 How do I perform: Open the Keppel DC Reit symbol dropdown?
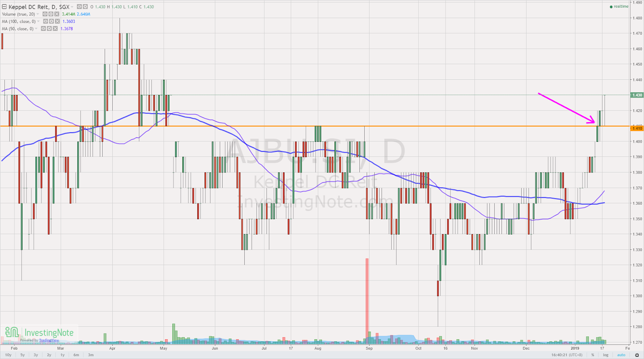point(72,7)
